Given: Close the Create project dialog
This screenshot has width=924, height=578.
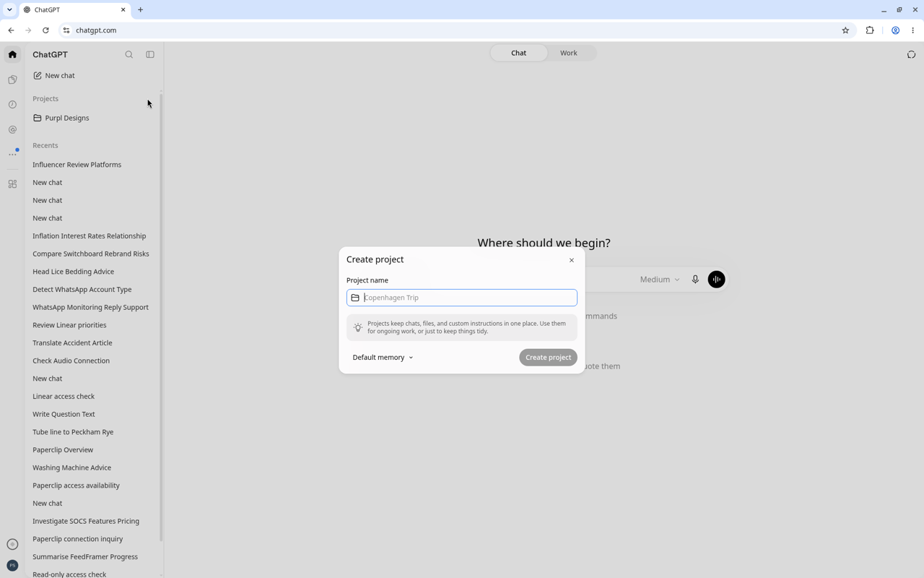Looking at the screenshot, I should [x=572, y=260].
